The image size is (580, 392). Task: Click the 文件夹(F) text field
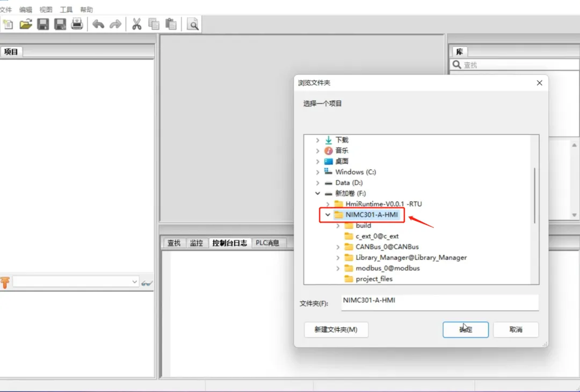pos(440,302)
